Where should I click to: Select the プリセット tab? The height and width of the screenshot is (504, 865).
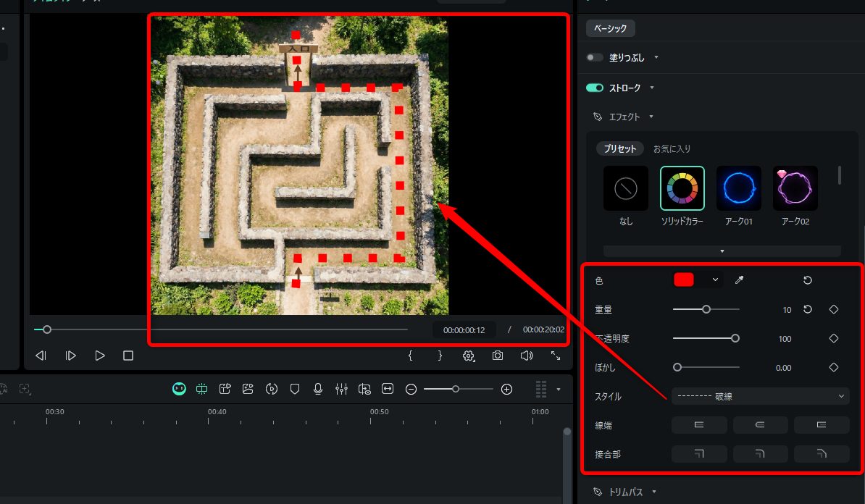point(620,148)
